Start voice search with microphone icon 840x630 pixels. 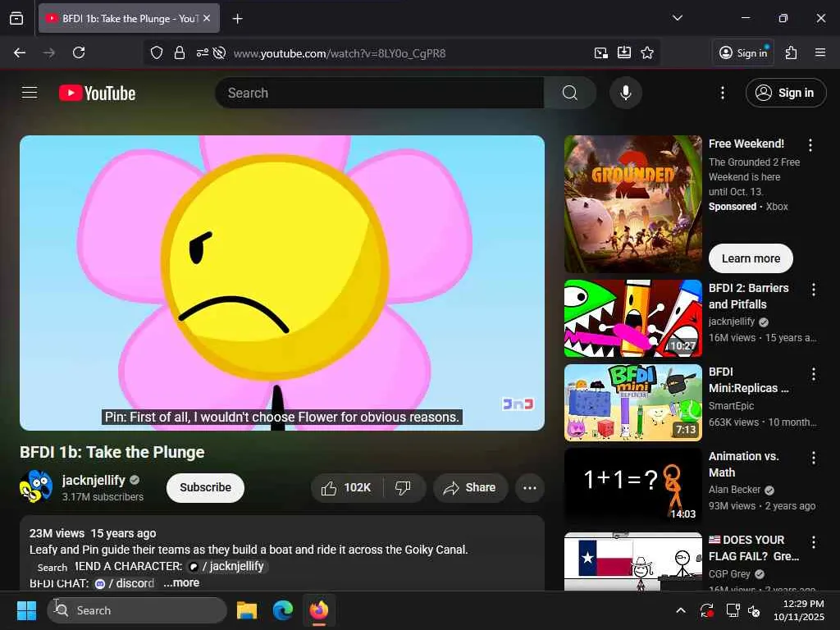[625, 93]
